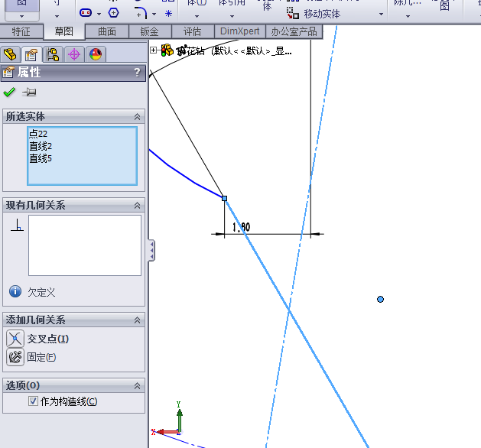The width and height of the screenshot is (481, 448).
Task: Open the FeatureManager design tree tab icon
Action: pos(10,54)
